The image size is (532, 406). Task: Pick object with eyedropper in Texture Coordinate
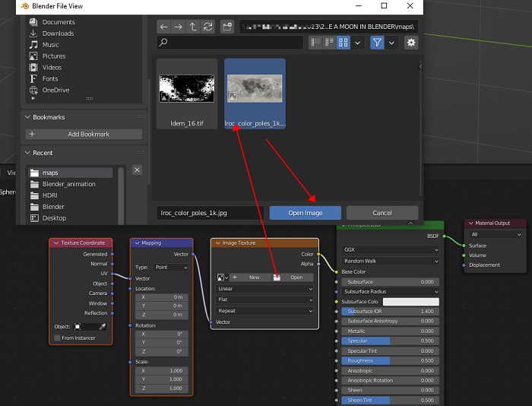(103, 326)
